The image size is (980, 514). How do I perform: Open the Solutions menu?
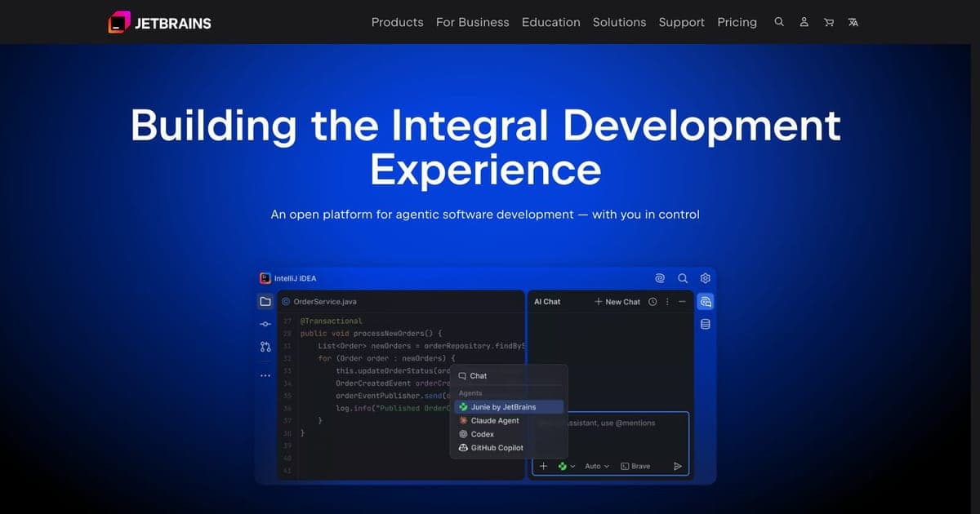(619, 22)
